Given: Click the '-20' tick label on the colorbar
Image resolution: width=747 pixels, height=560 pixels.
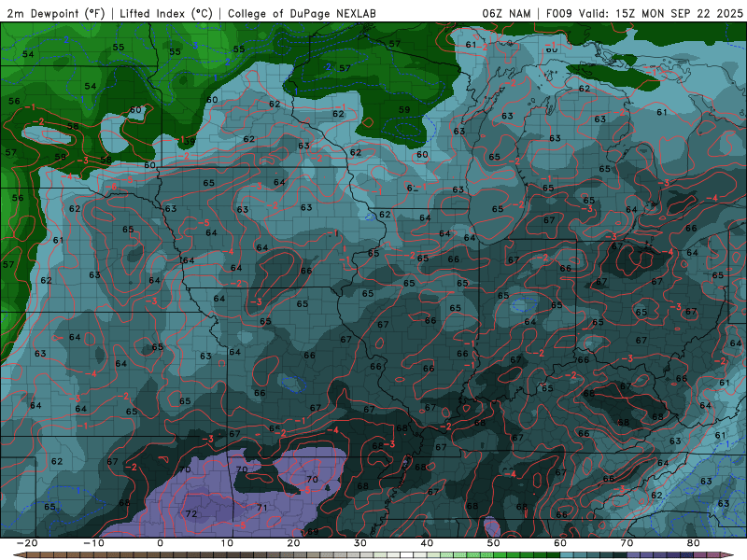Looking at the screenshot, I should pyautogui.click(x=27, y=543).
